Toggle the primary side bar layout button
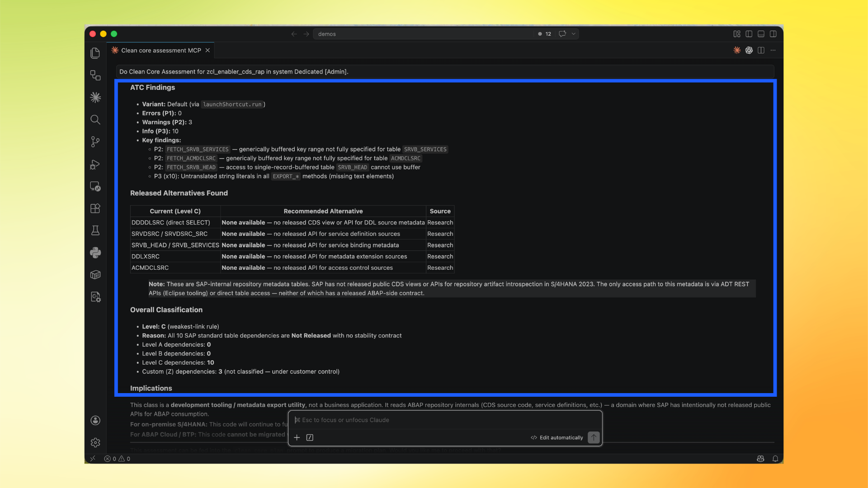Viewport: 868px width, 488px height. tap(749, 34)
